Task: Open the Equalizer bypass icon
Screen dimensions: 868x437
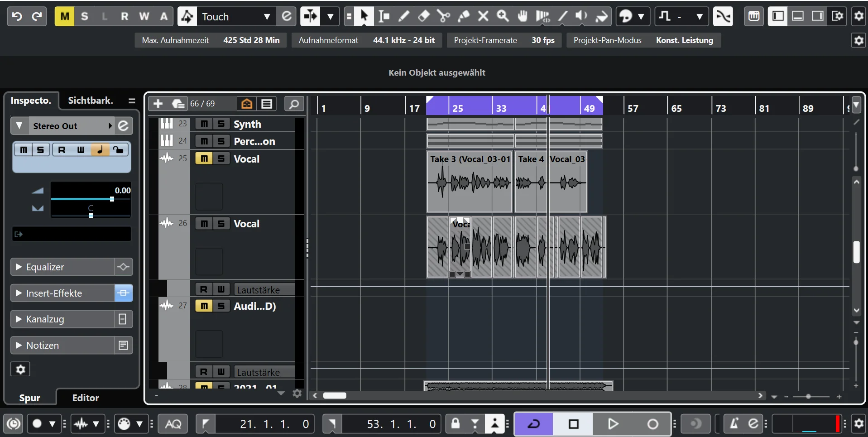Action: pyautogui.click(x=123, y=267)
